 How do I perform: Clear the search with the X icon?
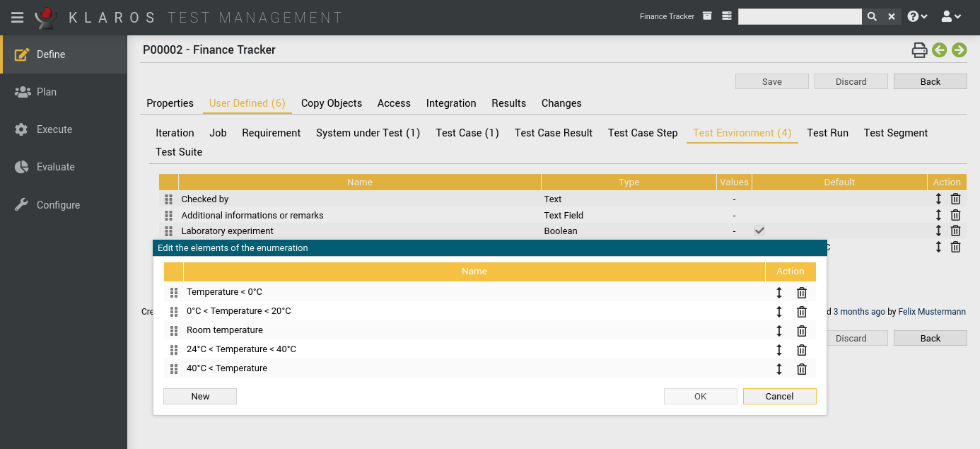(x=890, y=16)
